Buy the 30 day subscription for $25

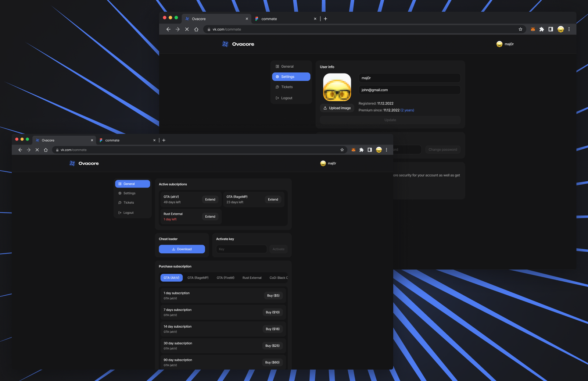tap(273, 346)
